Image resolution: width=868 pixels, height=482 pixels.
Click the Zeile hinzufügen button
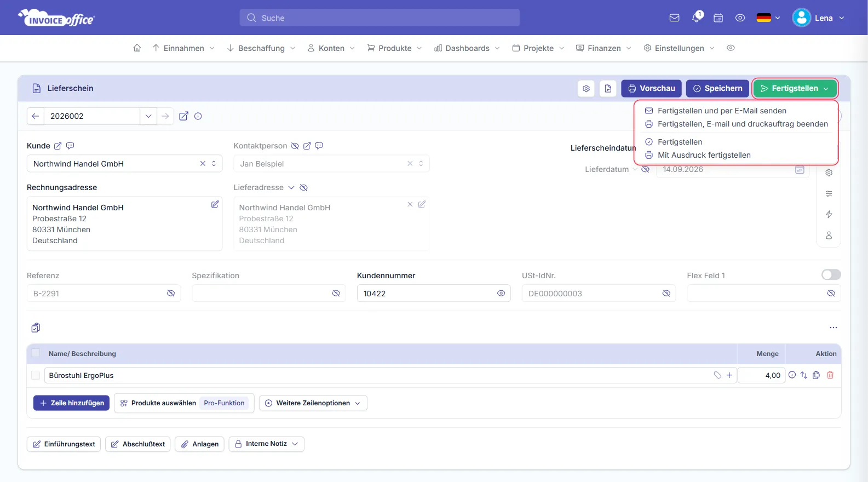tap(71, 403)
